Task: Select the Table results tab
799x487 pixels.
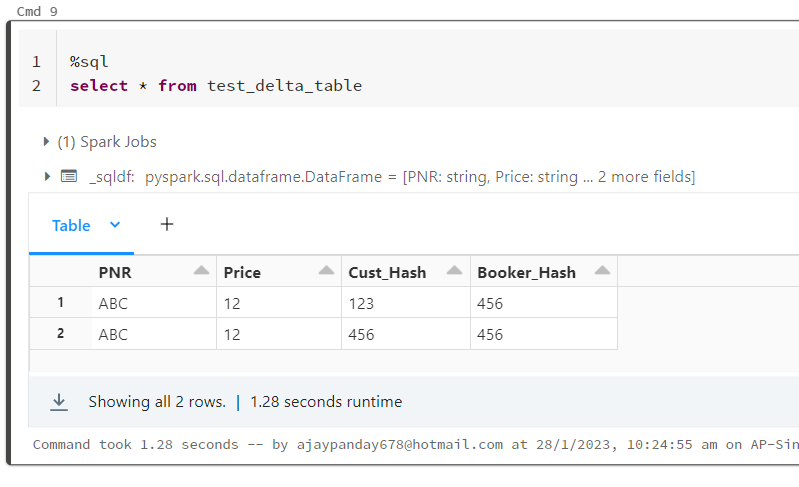Action: click(71, 226)
